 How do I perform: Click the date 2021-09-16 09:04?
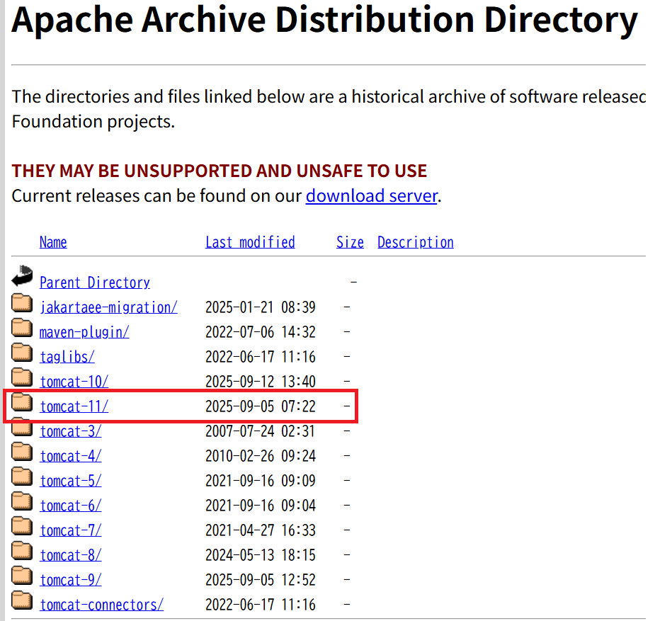[260, 506]
